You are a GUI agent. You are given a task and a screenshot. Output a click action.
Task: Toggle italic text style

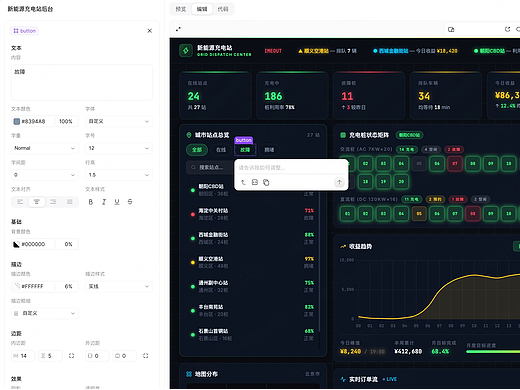click(104, 202)
